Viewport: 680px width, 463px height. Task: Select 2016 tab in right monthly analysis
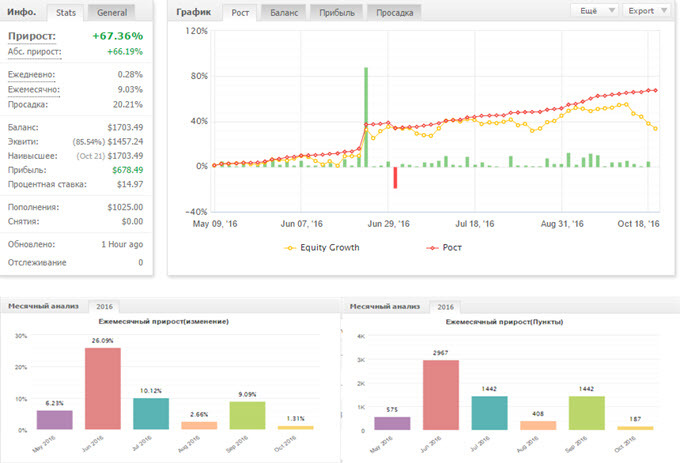(x=445, y=307)
